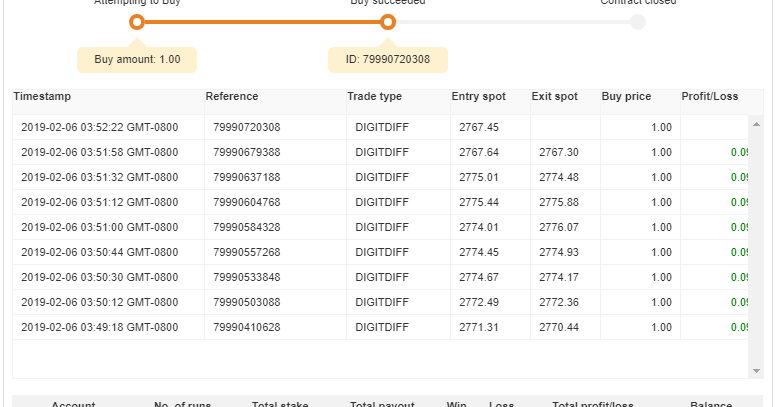Click timestamp 2019-02-06 03:50:30 GMT-0800
This screenshot has width=776, height=407.
[99, 277]
